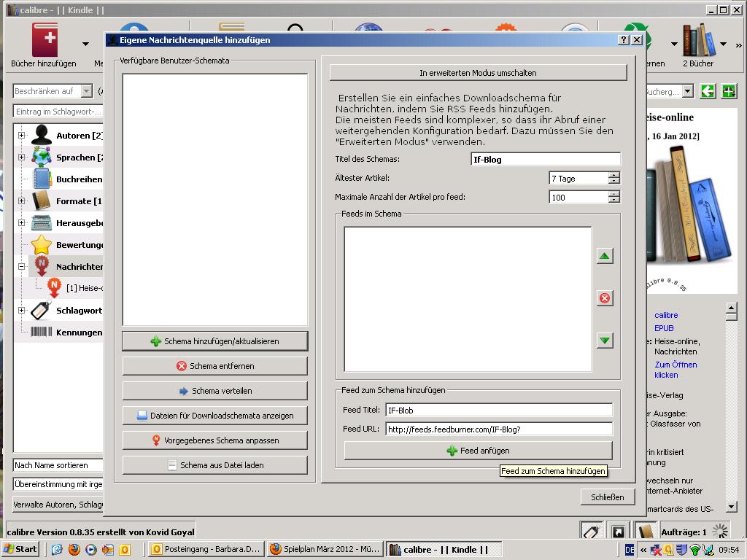Select the Nachrichten news pin icon

pyautogui.click(x=42, y=267)
